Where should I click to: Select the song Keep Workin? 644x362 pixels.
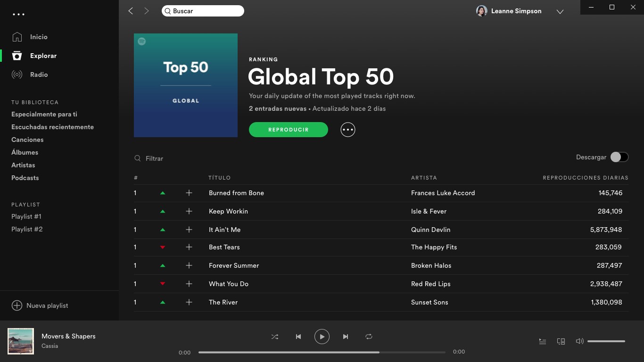pos(228,211)
